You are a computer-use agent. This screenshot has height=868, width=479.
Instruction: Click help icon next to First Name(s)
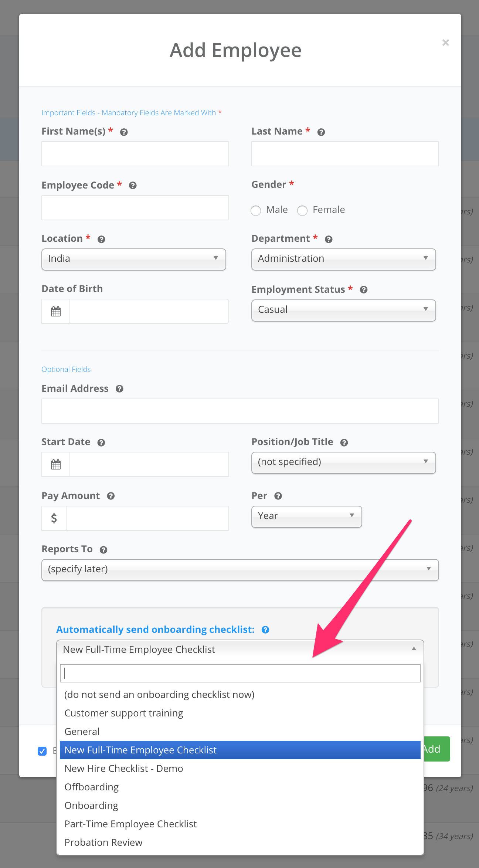[124, 132]
